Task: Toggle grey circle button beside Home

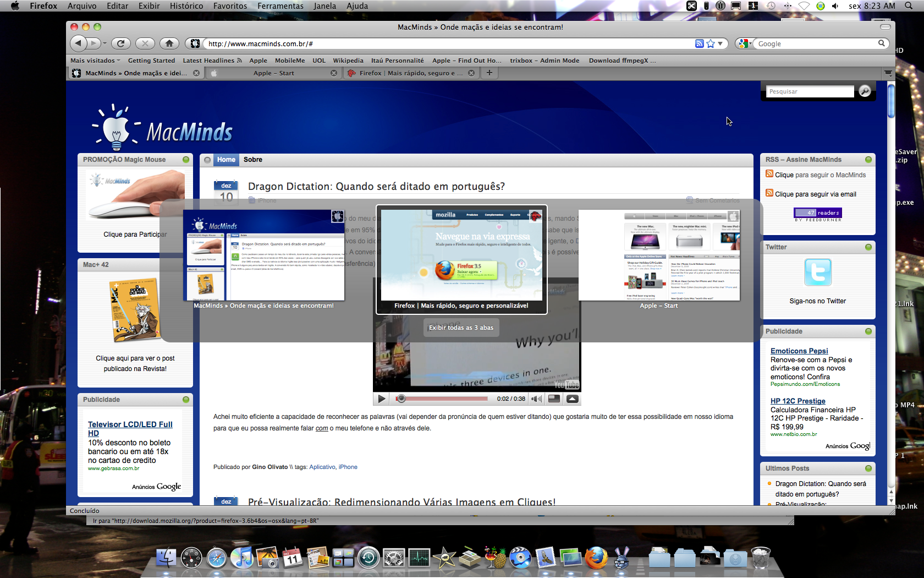Action: tap(207, 160)
